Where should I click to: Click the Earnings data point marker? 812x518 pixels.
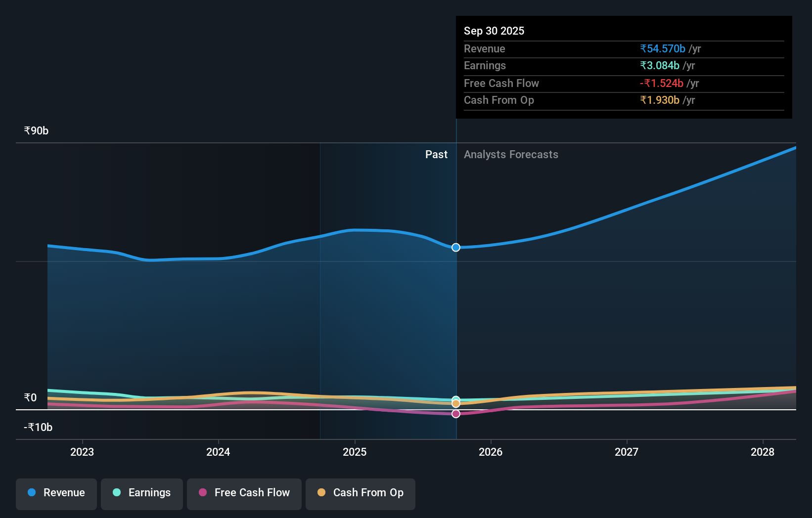click(x=455, y=398)
